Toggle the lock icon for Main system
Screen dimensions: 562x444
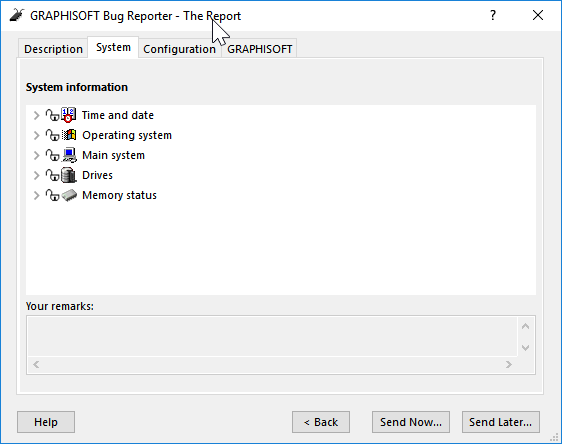click(x=52, y=155)
